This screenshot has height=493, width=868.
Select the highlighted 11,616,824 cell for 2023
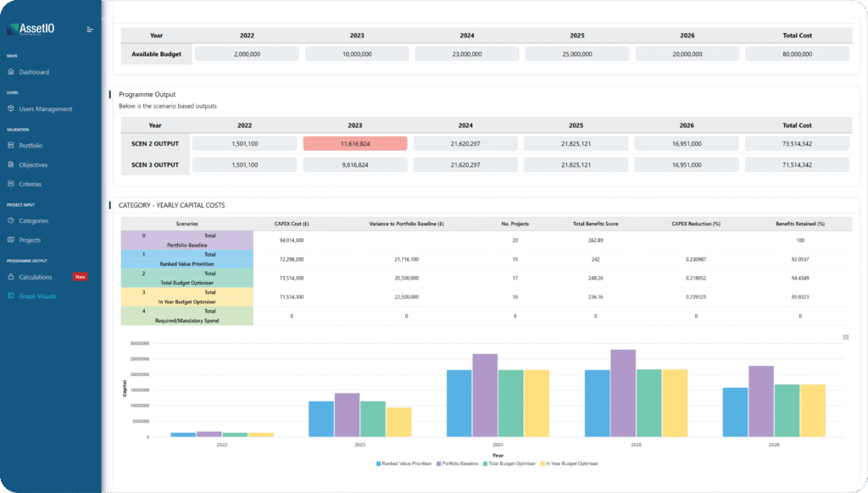point(355,144)
